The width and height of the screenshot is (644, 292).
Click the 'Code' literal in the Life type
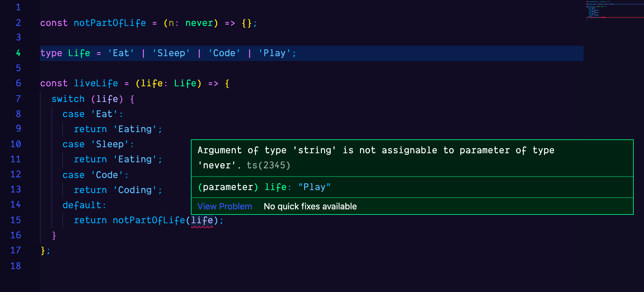coord(224,53)
